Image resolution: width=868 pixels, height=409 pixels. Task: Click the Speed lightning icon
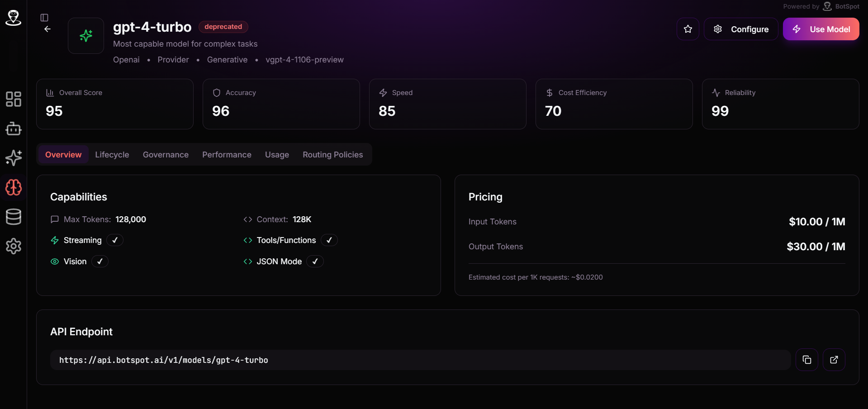click(x=383, y=93)
